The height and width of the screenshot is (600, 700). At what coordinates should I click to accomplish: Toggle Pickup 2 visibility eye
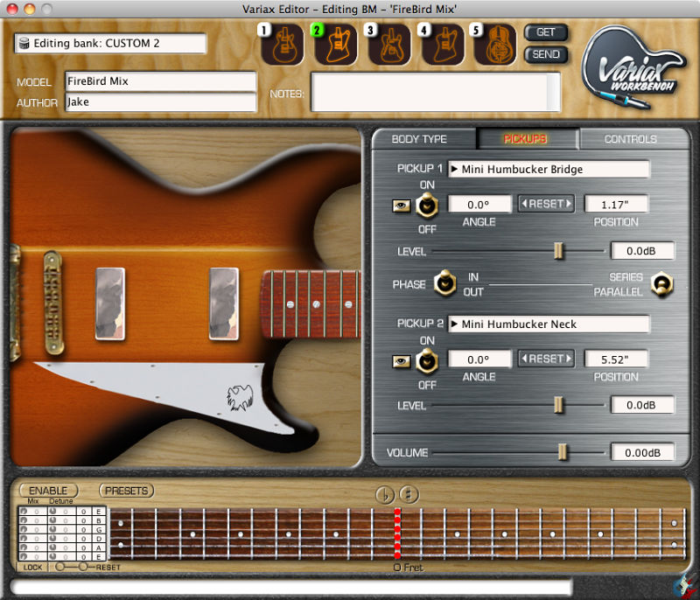click(x=402, y=361)
